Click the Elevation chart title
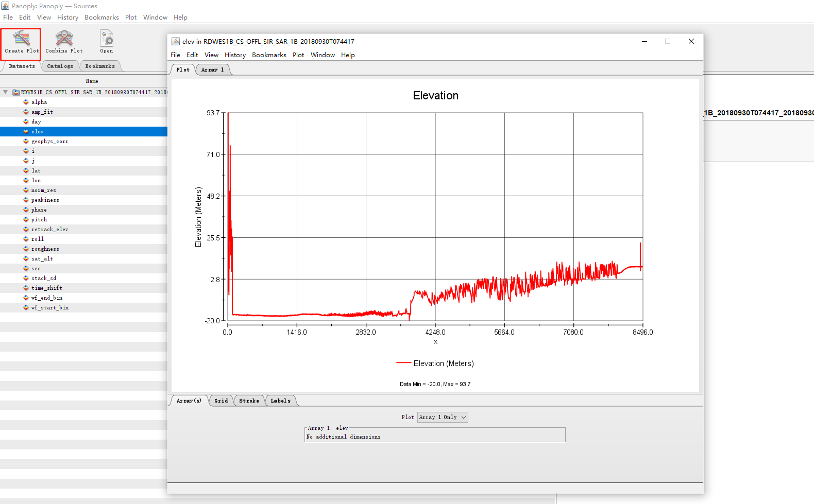 coord(435,95)
